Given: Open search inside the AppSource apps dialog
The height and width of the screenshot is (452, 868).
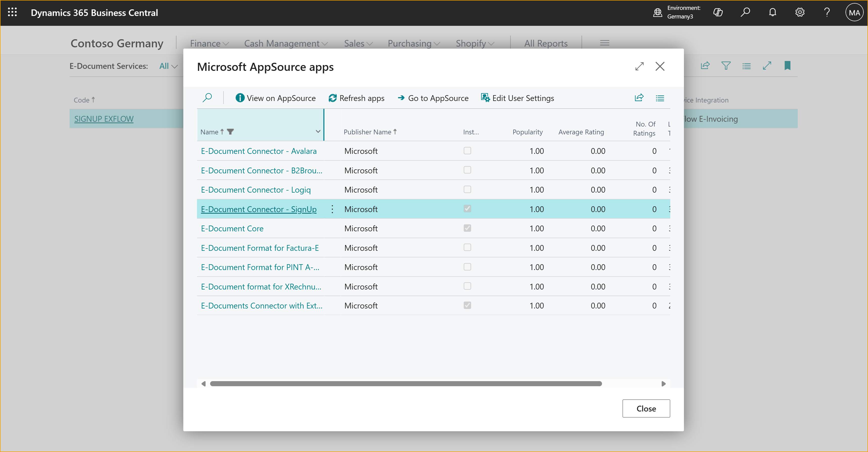Looking at the screenshot, I should point(208,98).
